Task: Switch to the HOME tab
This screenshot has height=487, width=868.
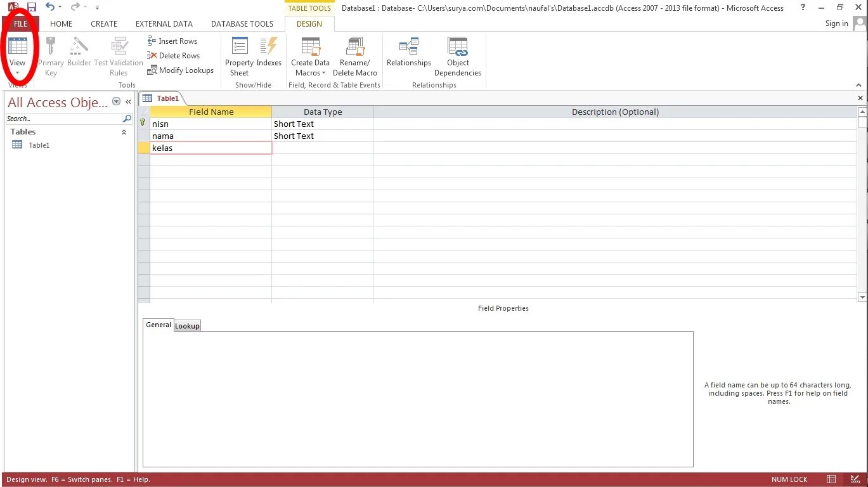Action: pyautogui.click(x=62, y=24)
